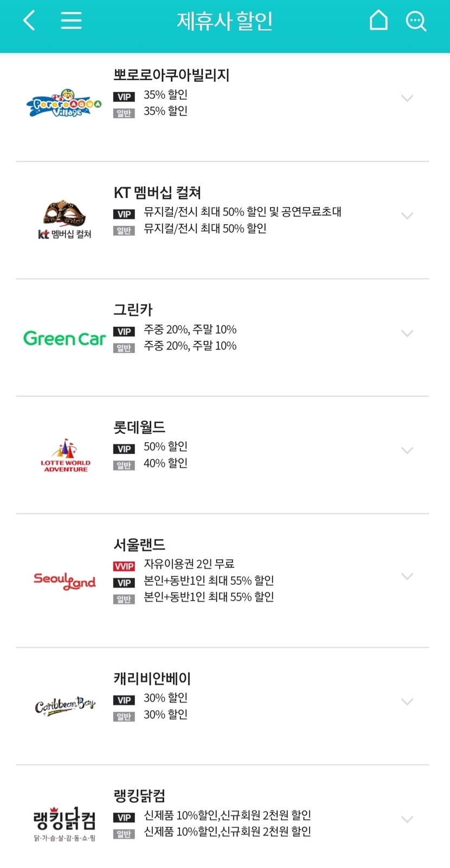Tap the Seoul Land logo
Image resolution: width=450 pixels, height=868 pixels.
(65, 580)
